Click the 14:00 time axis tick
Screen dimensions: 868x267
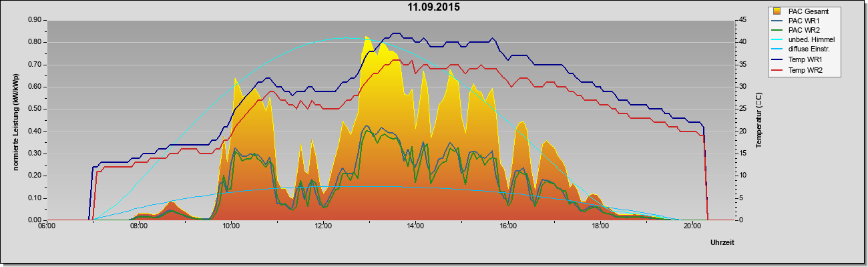click(x=416, y=226)
